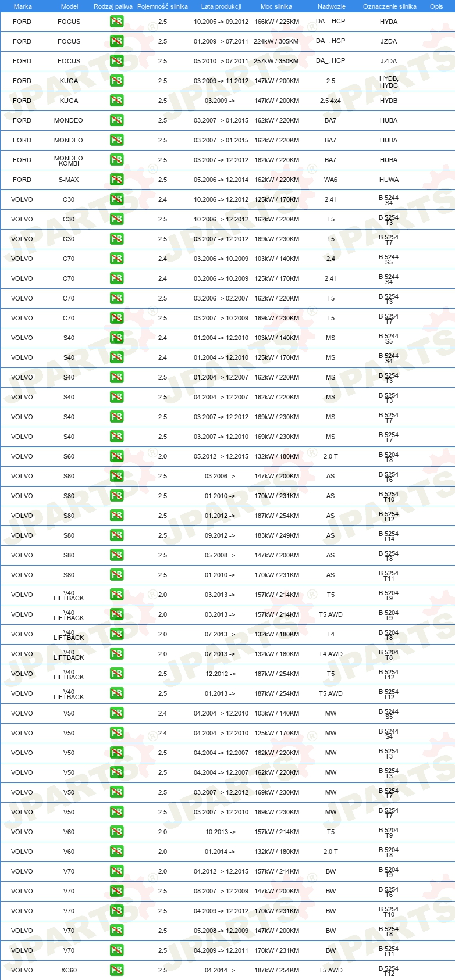Screen dimensions: 455x980
Task: Click fuel icon in MONDEO KOMBI row
Action: tap(116, 160)
